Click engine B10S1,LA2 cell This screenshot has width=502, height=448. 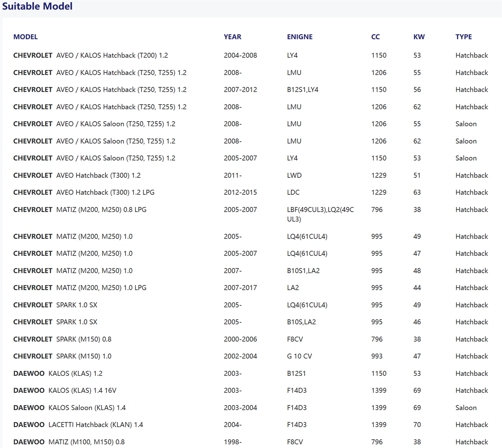click(x=303, y=271)
